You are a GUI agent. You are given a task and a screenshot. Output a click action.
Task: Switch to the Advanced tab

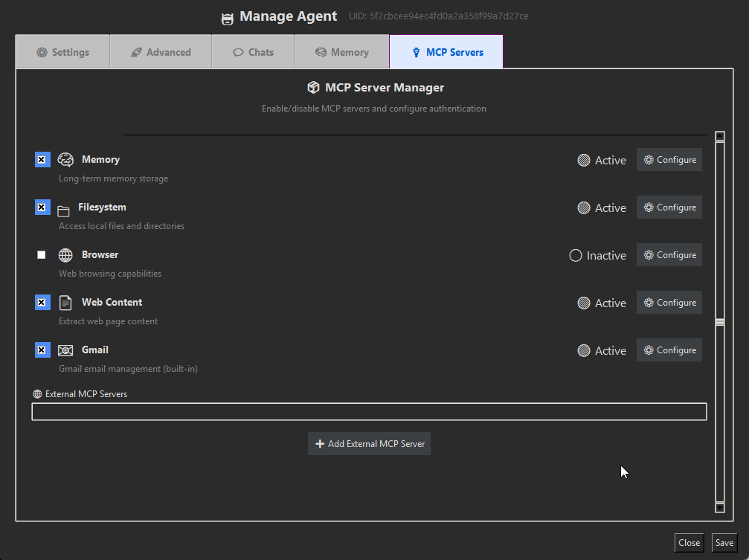(x=160, y=52)
